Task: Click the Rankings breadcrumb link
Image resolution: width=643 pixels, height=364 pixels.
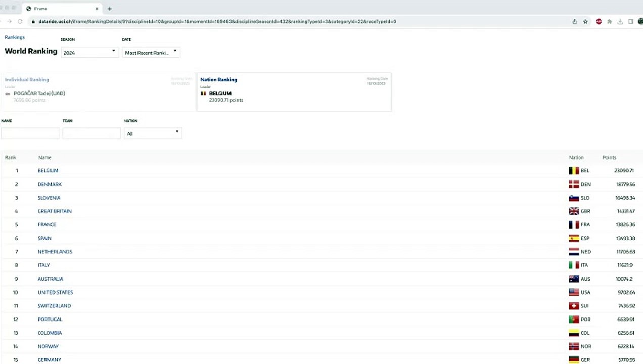Action: [15, 37]
